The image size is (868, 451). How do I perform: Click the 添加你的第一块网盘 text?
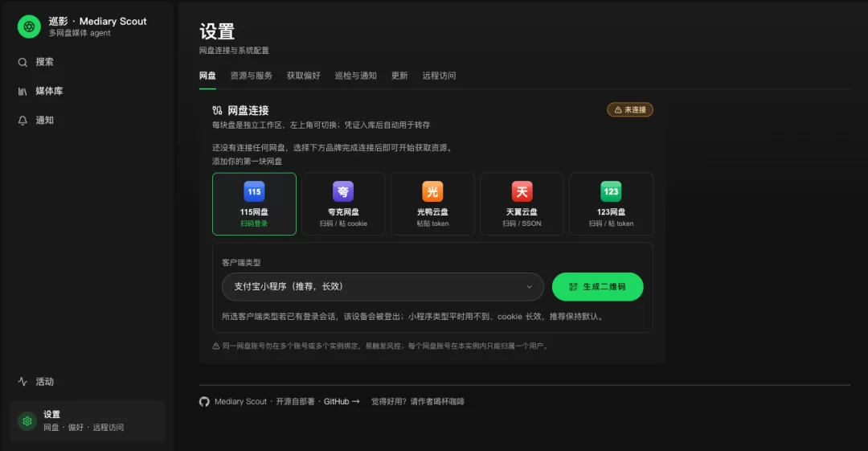(x=247, y=162)
